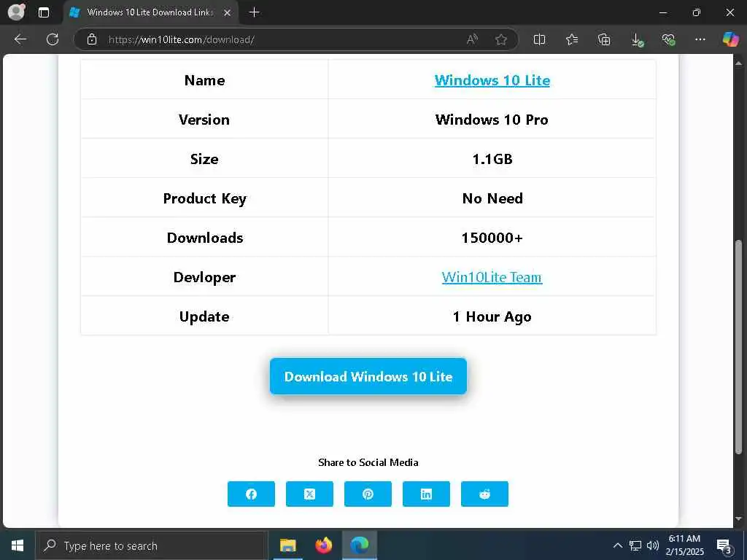
Task: Open the Edge profile avatar
Action: coord(16,12)
